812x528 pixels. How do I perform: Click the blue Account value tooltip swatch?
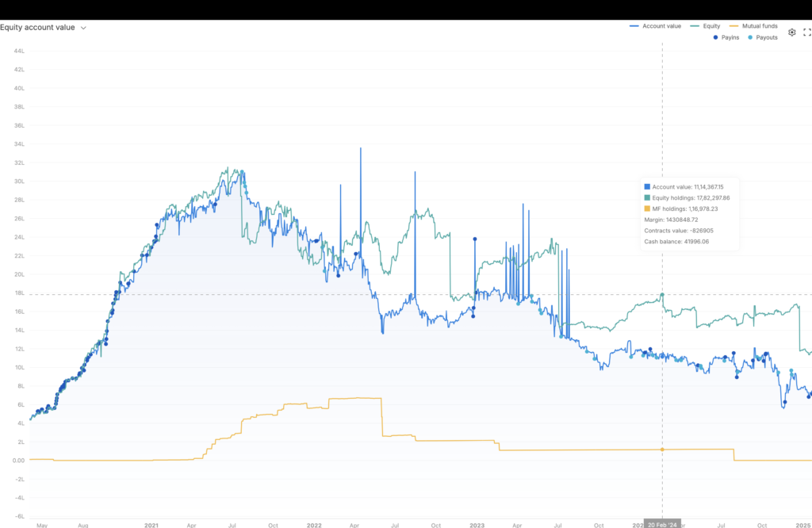[647, 186]
